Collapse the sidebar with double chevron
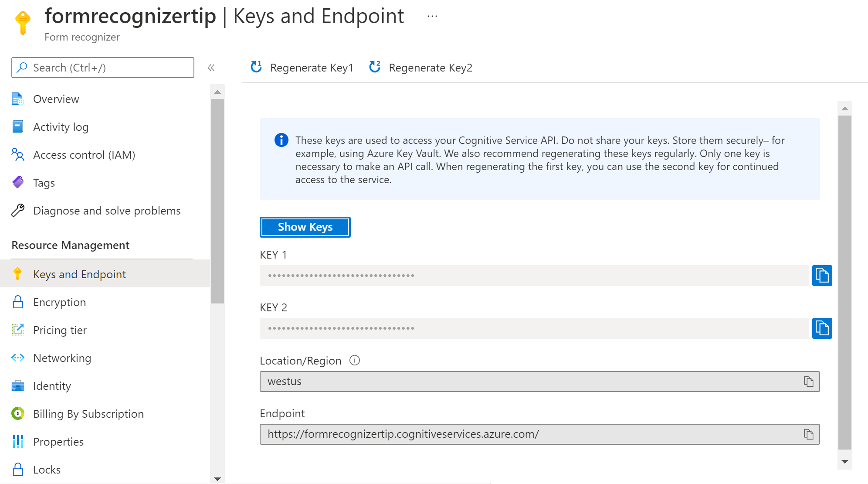This screenshot has height=484, width=868. click(211, 68)
